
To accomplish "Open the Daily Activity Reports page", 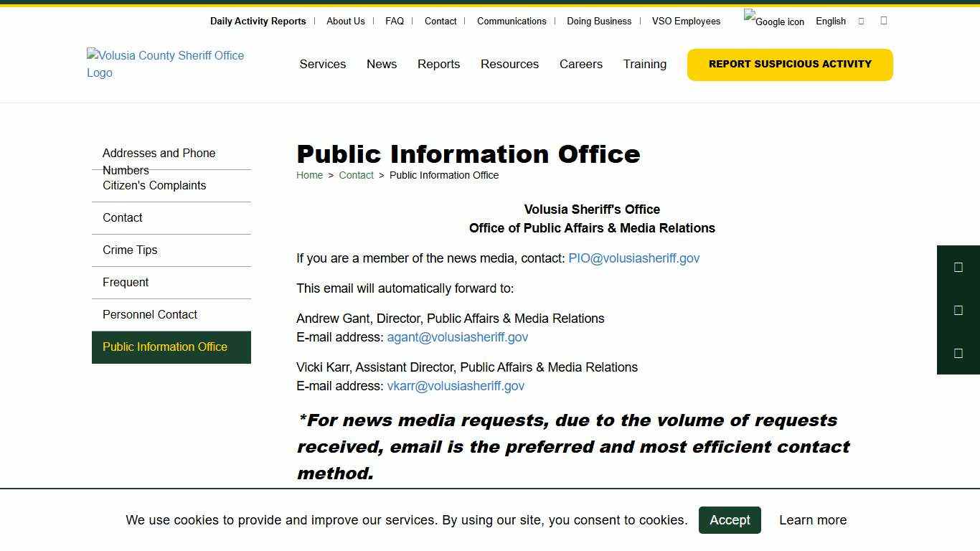I will tap(258, 21).
